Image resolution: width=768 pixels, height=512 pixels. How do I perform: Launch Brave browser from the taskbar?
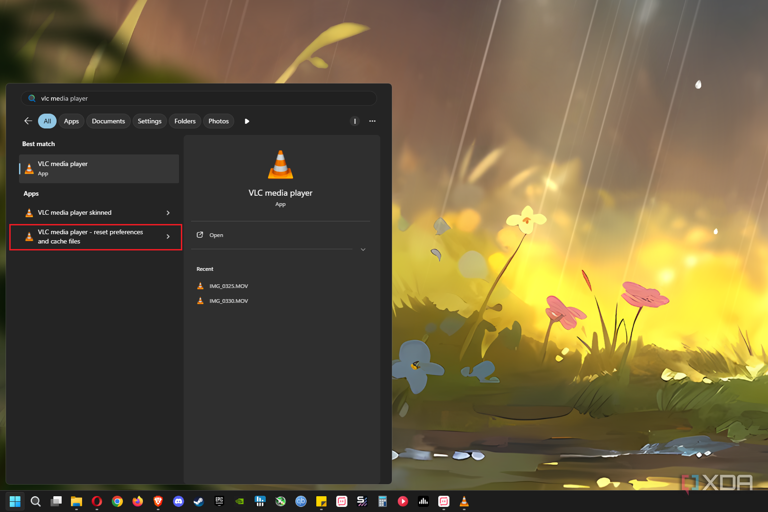tap(158, 501)
